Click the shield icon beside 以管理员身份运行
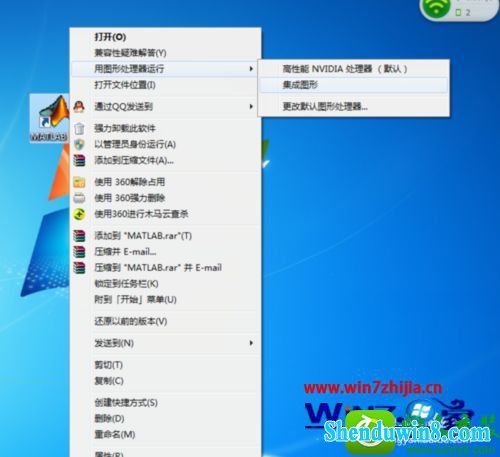The height and width of the screenshot is (457, 500). click(79, 144)
